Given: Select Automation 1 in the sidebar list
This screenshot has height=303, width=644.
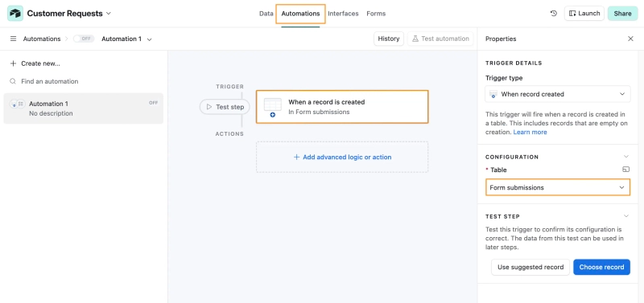Looking at the screenshot, I should coord(84,109).
